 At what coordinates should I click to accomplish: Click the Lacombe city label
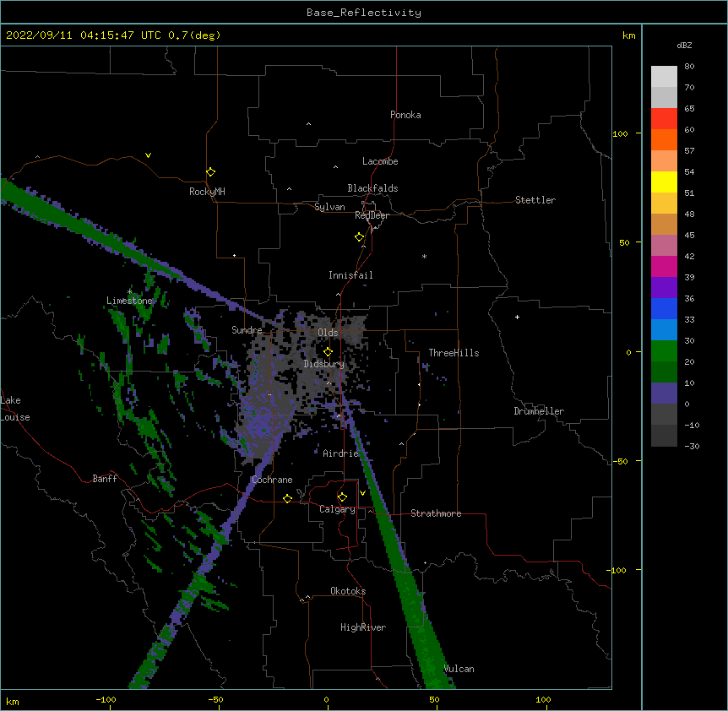coord(380,161)
